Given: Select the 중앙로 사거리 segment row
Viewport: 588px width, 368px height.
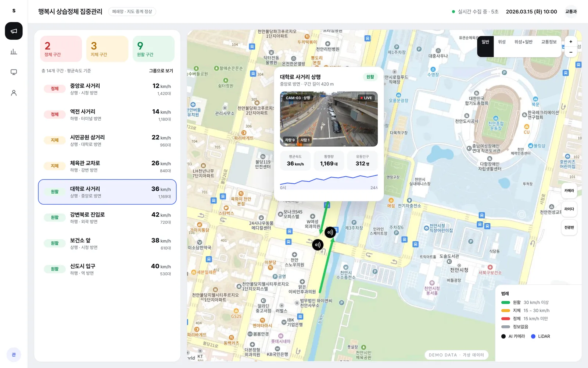Looking at the screenshot, I should 107,89.
